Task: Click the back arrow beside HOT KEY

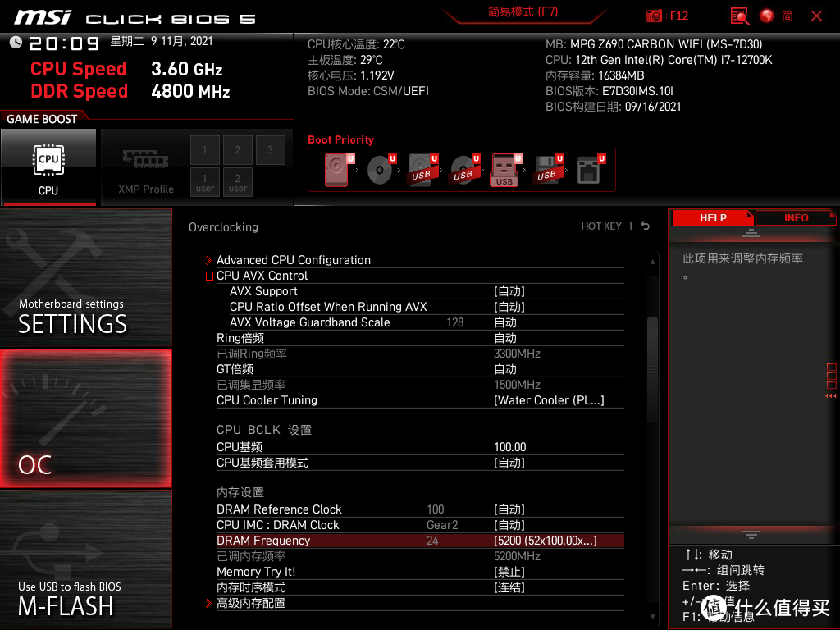Action: pyautogui.click(x=646, y=226)
